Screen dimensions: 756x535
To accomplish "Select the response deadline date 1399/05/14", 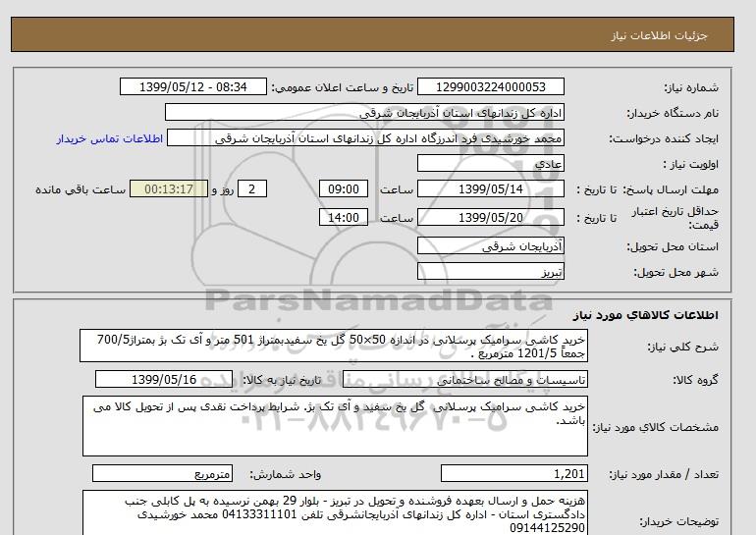I will click(x=490, y=189).
